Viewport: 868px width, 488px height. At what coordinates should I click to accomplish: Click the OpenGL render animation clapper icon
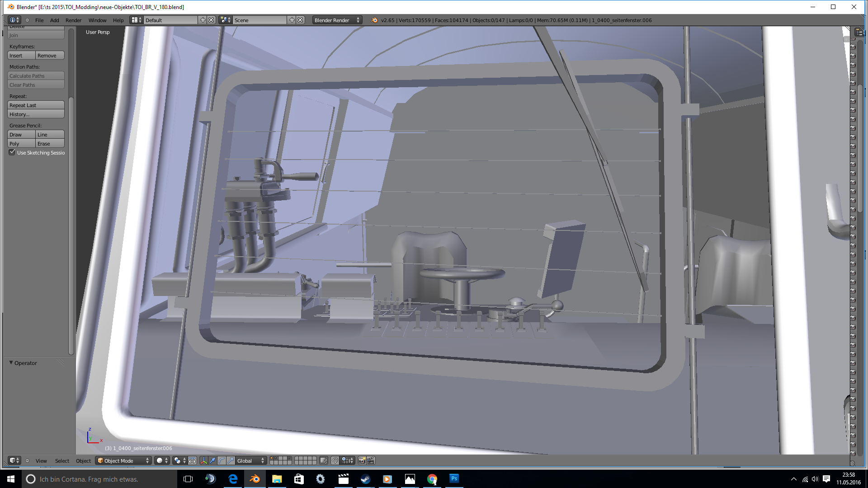pos(371,460)
